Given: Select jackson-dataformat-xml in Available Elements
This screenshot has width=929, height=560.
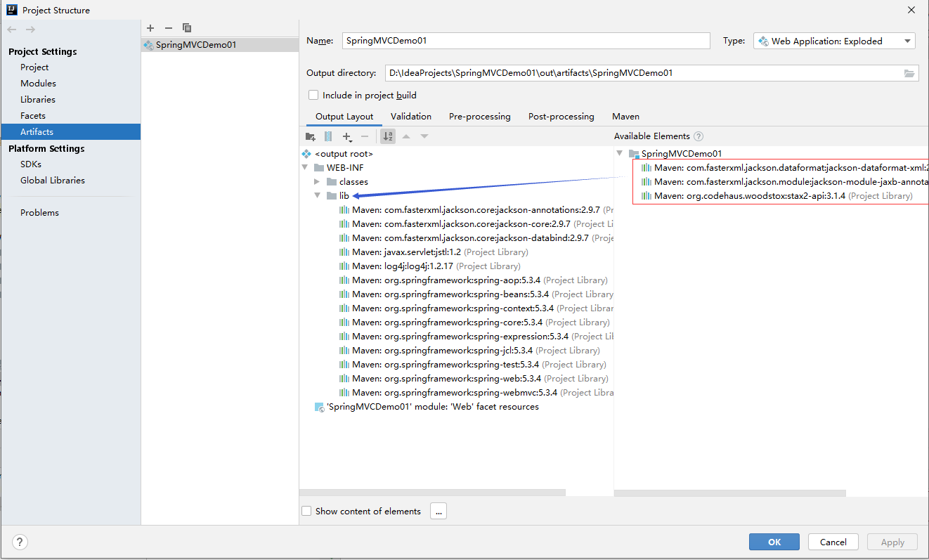Looking at the screenshot, I should [784, 167].
